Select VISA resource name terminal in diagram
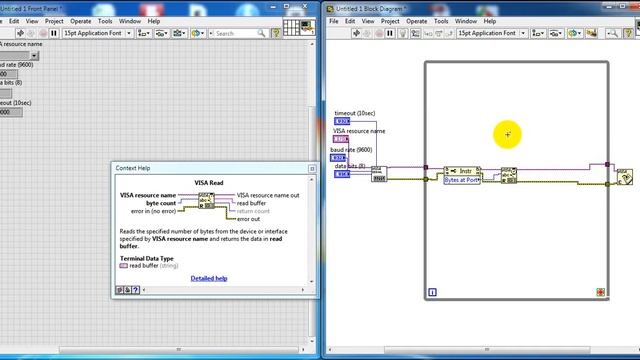Viewport: 640px width, 360px height. point(340,139)
